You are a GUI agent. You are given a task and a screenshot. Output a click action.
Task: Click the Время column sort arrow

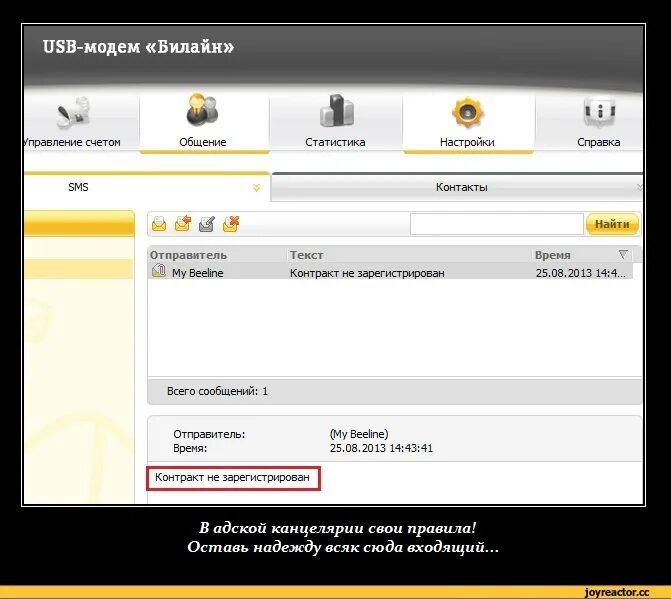pos(623,255)
